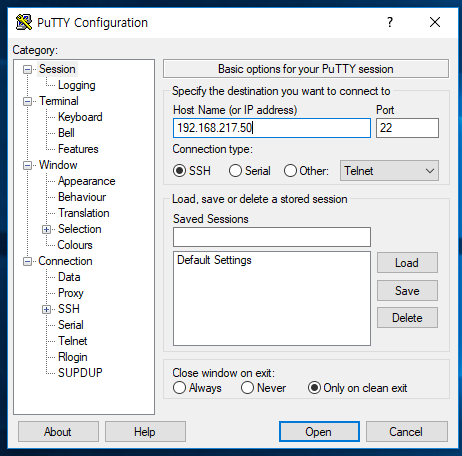Click the Saved Sessions name field
The width and height of the screenshot is (462, 456).
272,237
